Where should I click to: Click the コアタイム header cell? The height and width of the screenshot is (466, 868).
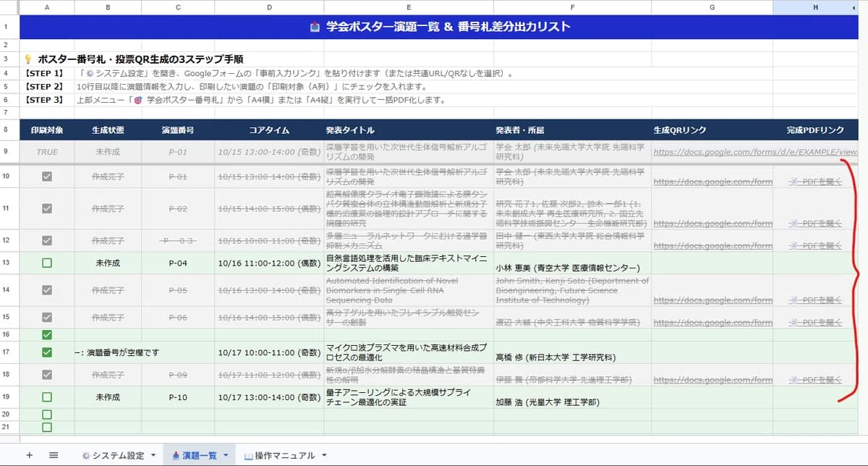(269, 130)
